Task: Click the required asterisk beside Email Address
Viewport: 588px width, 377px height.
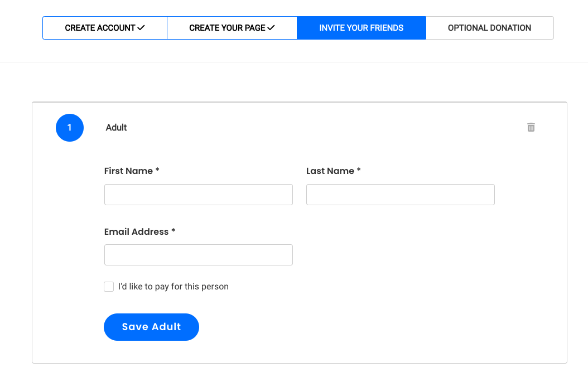Action: (x=173, y=231)
